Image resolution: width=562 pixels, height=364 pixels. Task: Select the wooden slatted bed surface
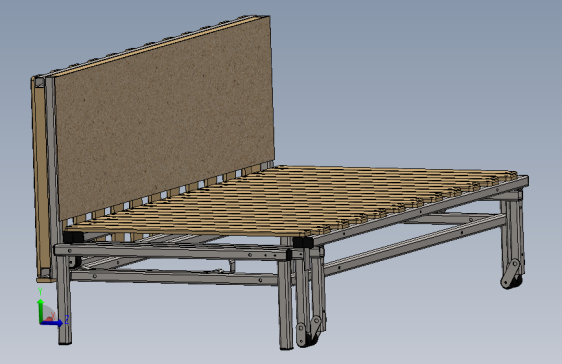pyautogui.click(x=290, y=201)
